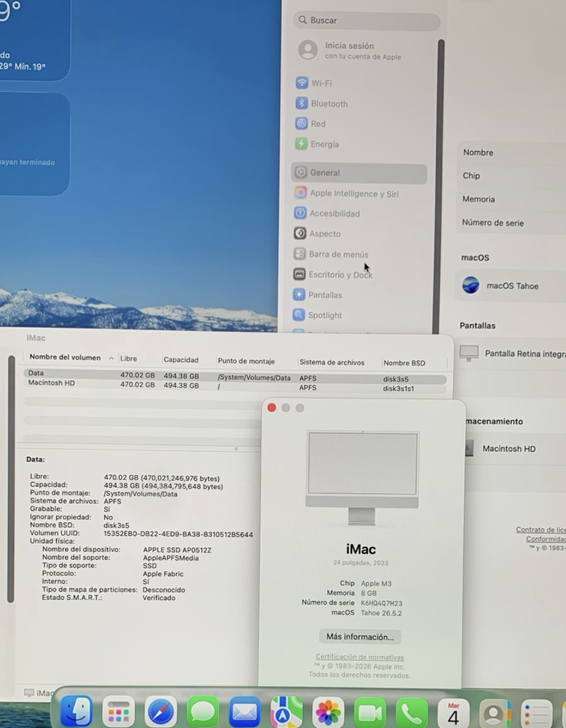
Task: Click Más información button
Action: pyautogui.click(x=360, y=637)
